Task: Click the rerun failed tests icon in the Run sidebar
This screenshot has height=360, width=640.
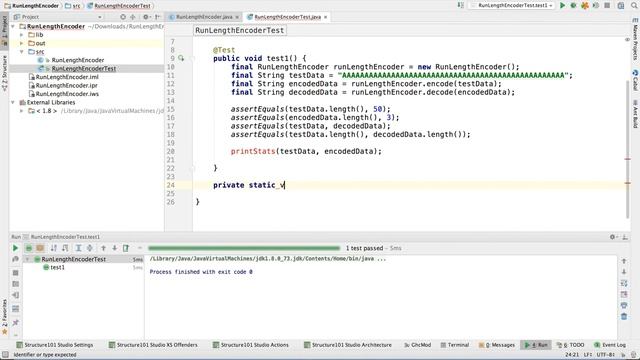Action: pos(16,259)
